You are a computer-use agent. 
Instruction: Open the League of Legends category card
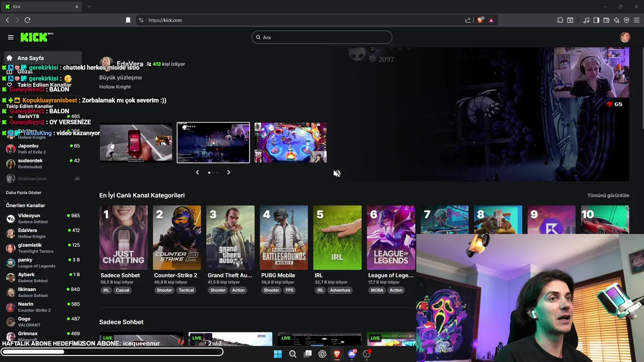[x=391, y=238]
